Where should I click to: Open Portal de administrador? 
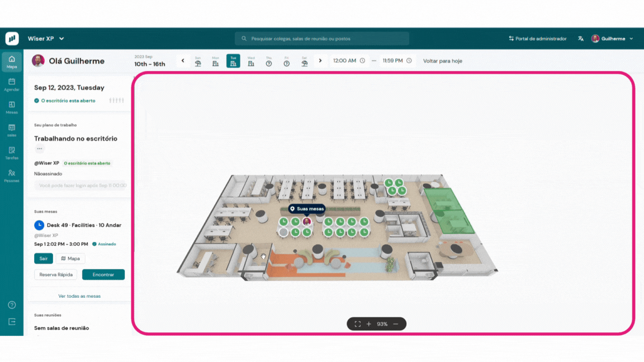click(538, 39)
